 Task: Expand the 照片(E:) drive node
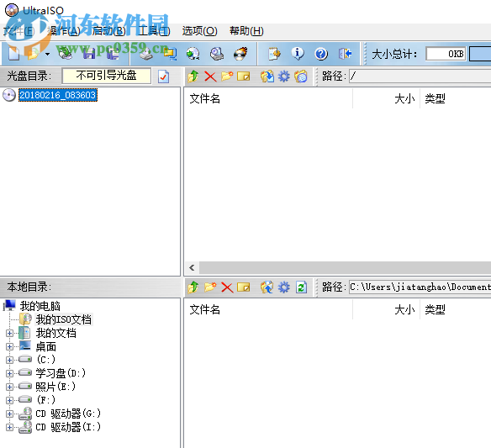(9, 387)
